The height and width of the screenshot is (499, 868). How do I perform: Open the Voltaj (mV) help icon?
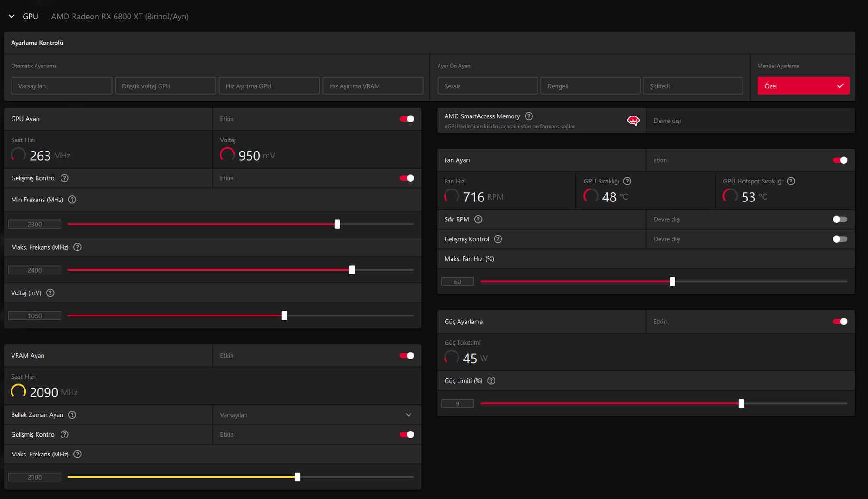click(50, 293)
